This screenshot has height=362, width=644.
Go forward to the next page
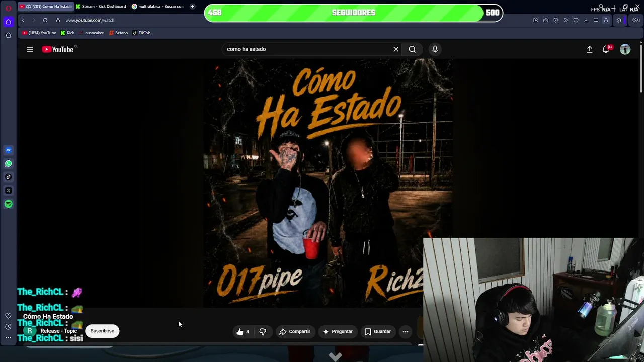tap(34, 20)
